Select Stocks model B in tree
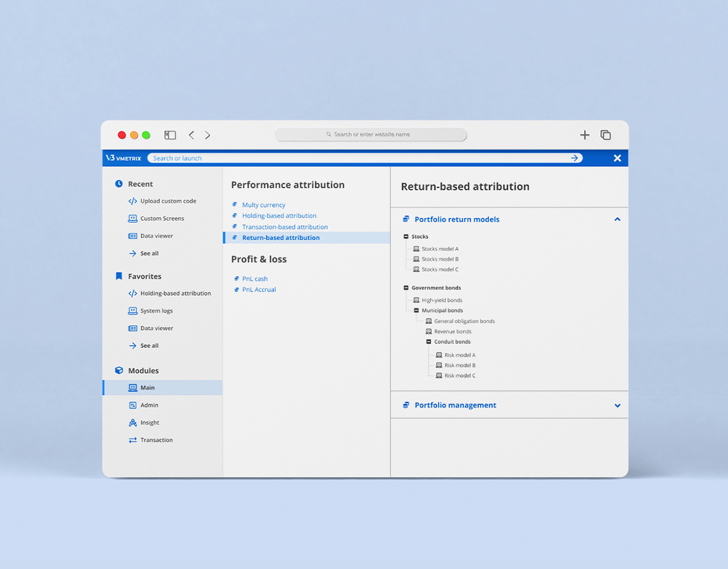 click(x=440, y=259)
